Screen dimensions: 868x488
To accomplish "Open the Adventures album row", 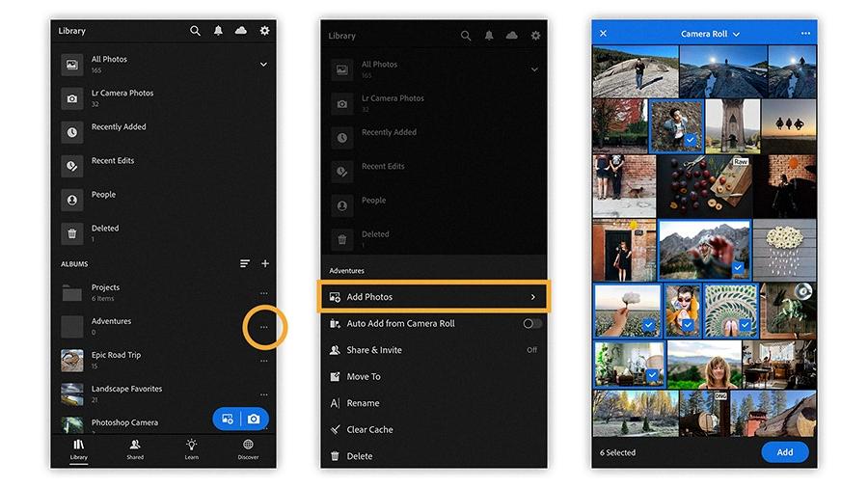I will 164,326.
